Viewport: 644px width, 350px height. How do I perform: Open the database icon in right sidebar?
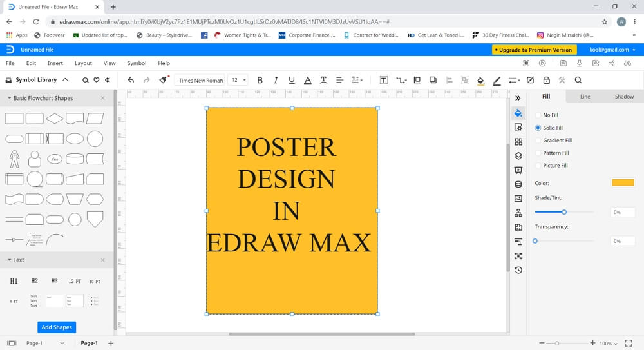(518, 184)
